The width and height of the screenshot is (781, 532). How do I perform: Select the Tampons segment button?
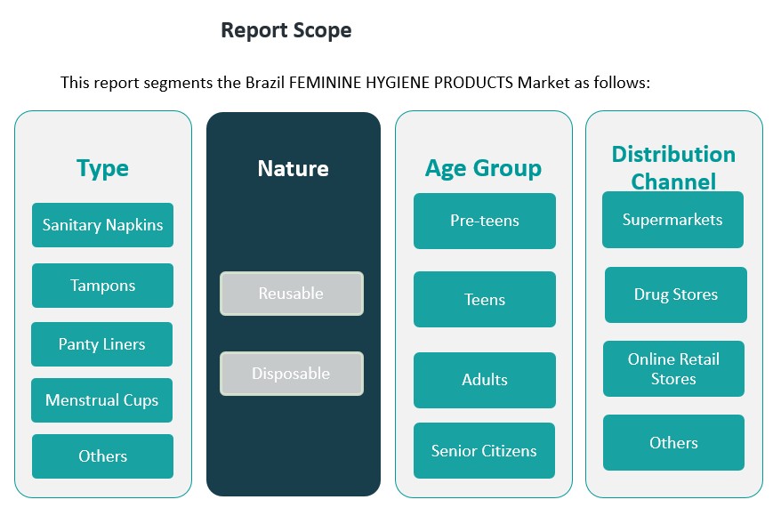point(102,286)
